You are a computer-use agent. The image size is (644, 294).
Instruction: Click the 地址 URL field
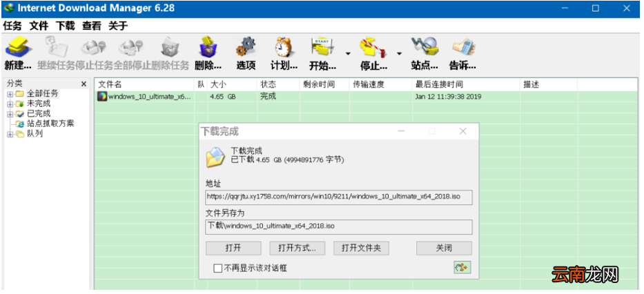coord(339,197)
